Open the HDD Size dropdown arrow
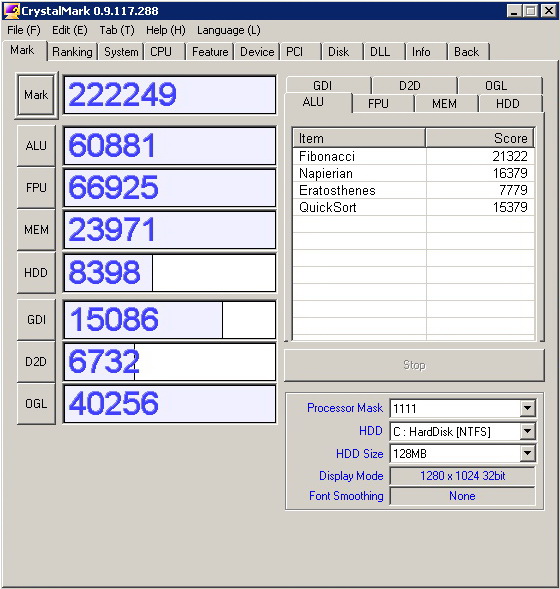This screenshot has height=589, width=560. coord(528,453)
